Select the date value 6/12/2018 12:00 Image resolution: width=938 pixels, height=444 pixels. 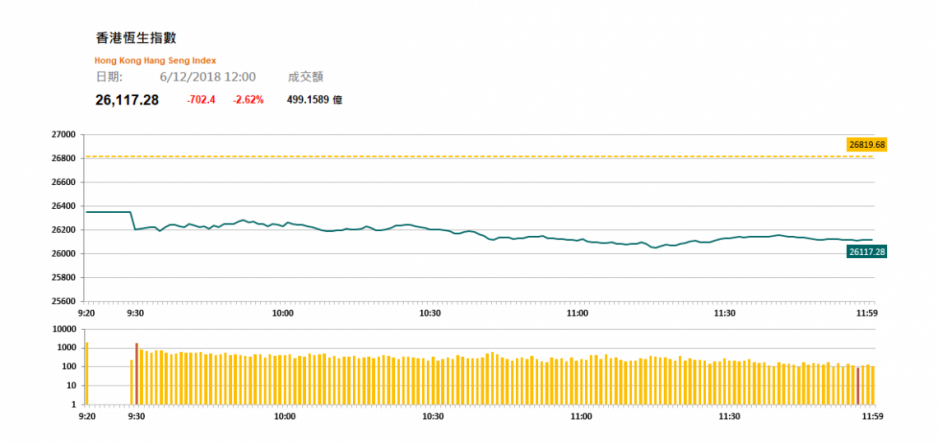[208, 77]
